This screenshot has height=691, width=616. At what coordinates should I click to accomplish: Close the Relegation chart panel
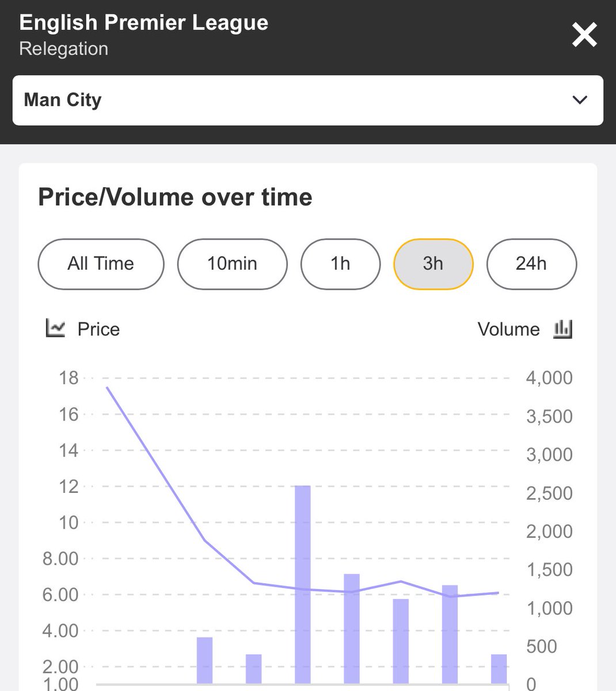pos(584,35)
